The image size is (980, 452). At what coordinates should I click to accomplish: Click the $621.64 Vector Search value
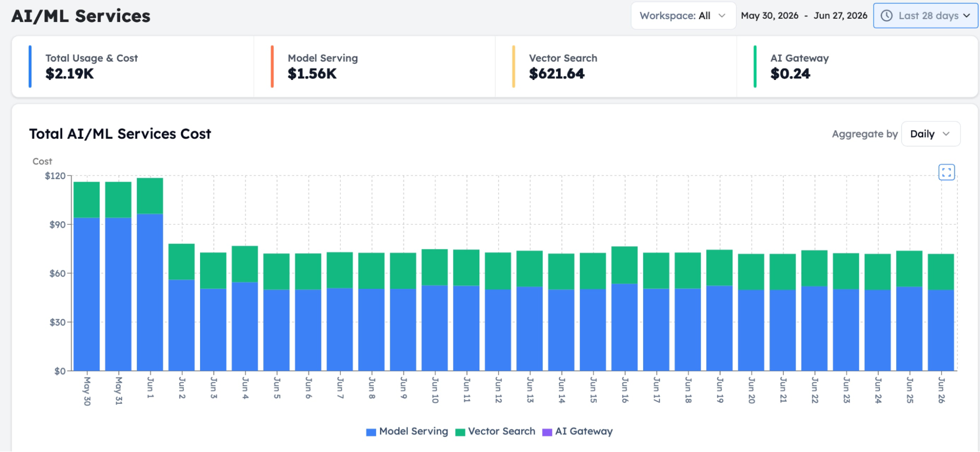click(x=557, y=74)
